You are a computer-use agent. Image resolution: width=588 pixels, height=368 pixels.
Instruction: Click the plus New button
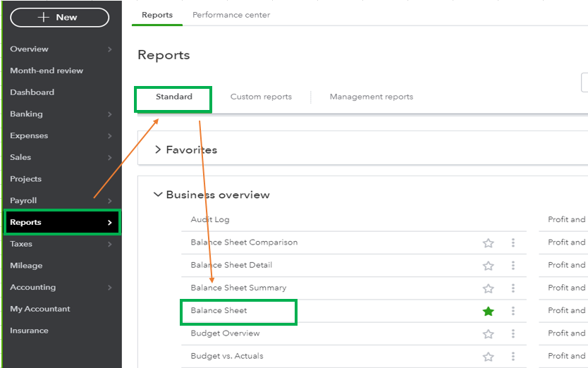tap(60, 17)
